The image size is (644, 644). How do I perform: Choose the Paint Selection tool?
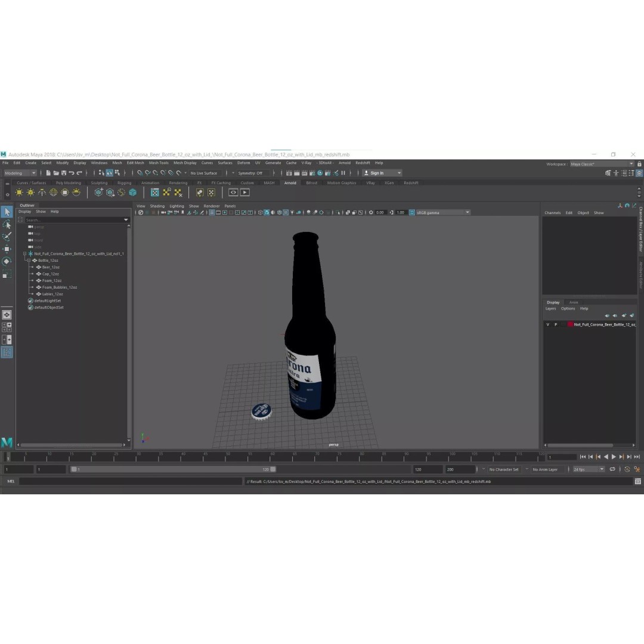click(x=7, y=237)
